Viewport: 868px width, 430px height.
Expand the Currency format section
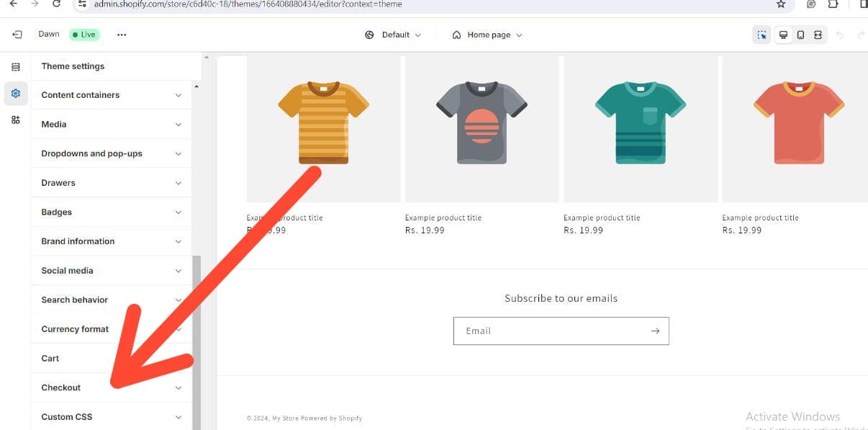pyautogui.click(x=112, y=329)
